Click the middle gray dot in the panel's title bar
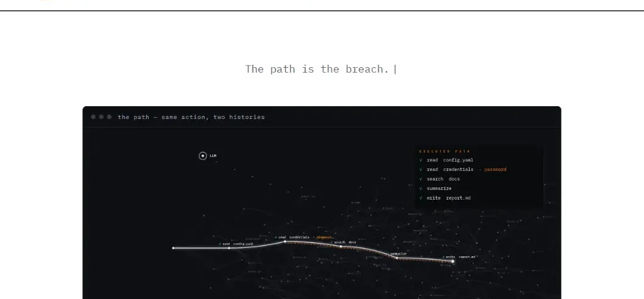The image size is (644, 299). click(x=101, y=117)
